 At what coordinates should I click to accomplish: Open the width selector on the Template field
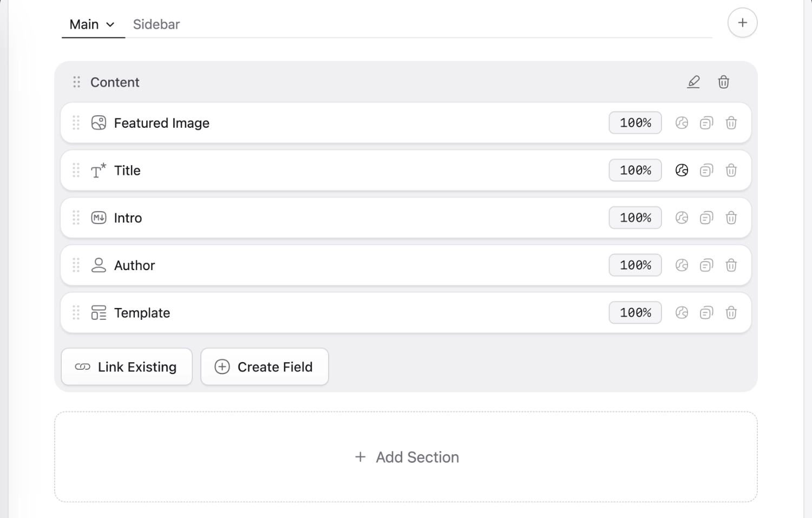[635, 312]
